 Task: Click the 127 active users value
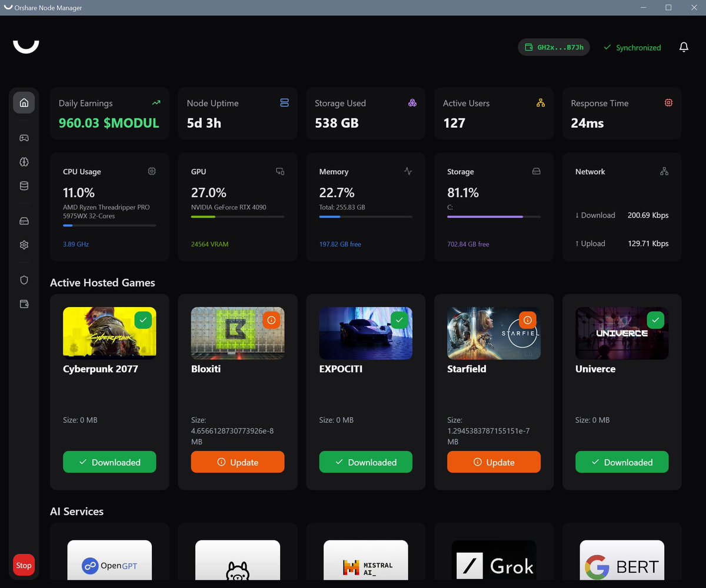click(x=454, y=123)
